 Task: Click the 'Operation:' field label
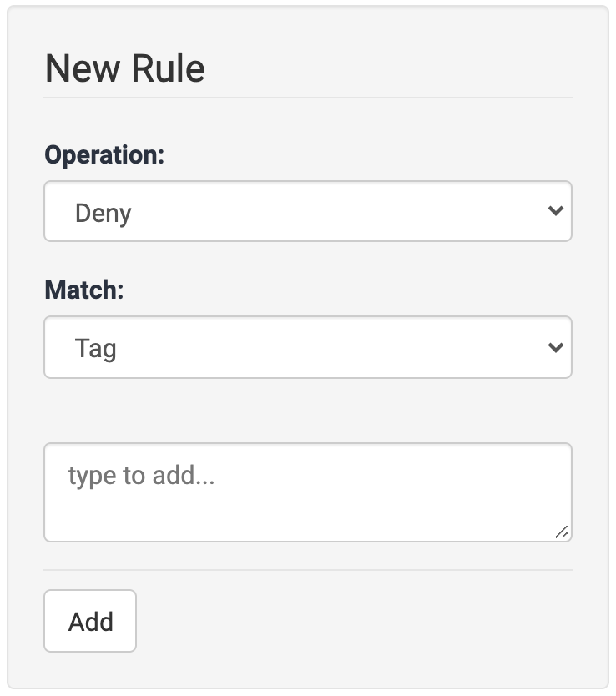pos(104,155)
